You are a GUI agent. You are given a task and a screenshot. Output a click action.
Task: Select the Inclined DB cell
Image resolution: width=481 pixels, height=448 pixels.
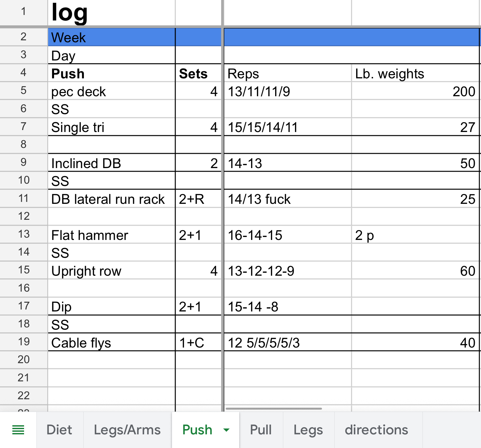tap(111, 163)
